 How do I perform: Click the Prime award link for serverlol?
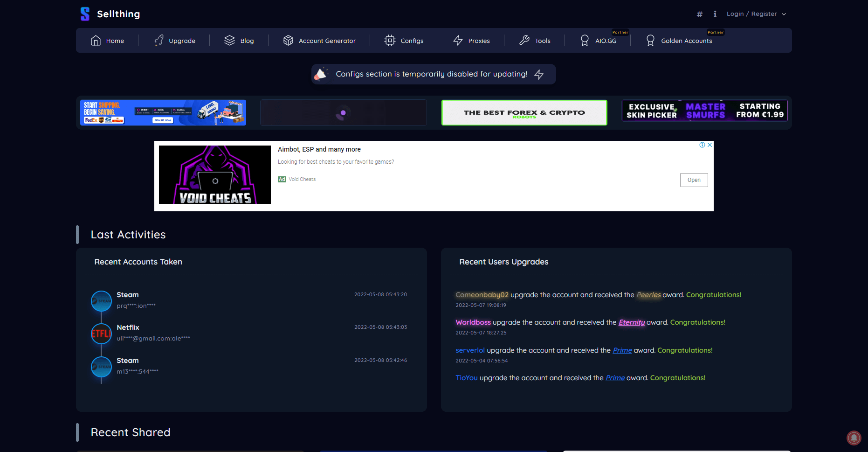[x=622, y=350]
